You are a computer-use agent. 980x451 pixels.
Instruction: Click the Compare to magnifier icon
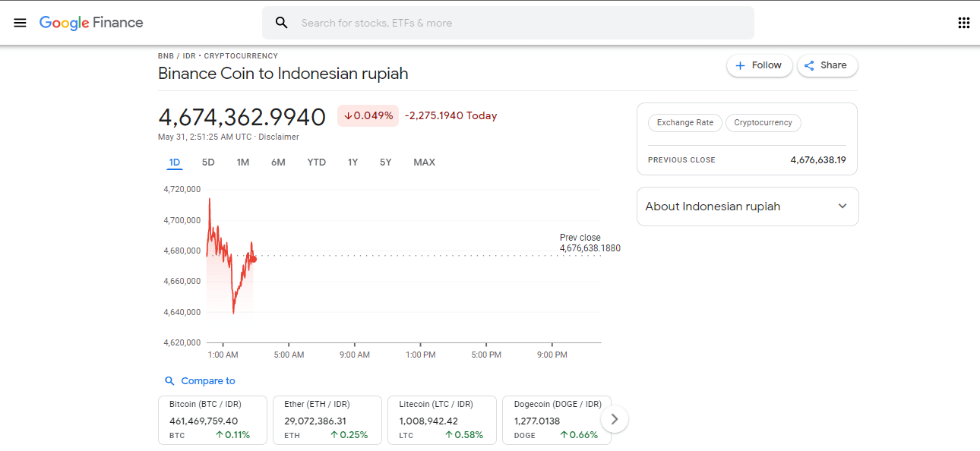point(169,381)
